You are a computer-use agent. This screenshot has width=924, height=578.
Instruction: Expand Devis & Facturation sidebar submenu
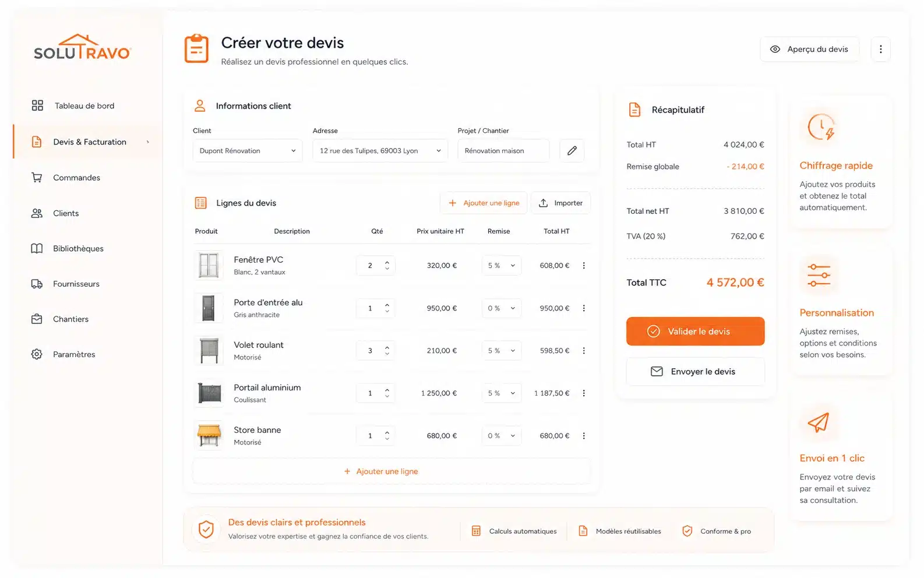[x=148, y=142]
